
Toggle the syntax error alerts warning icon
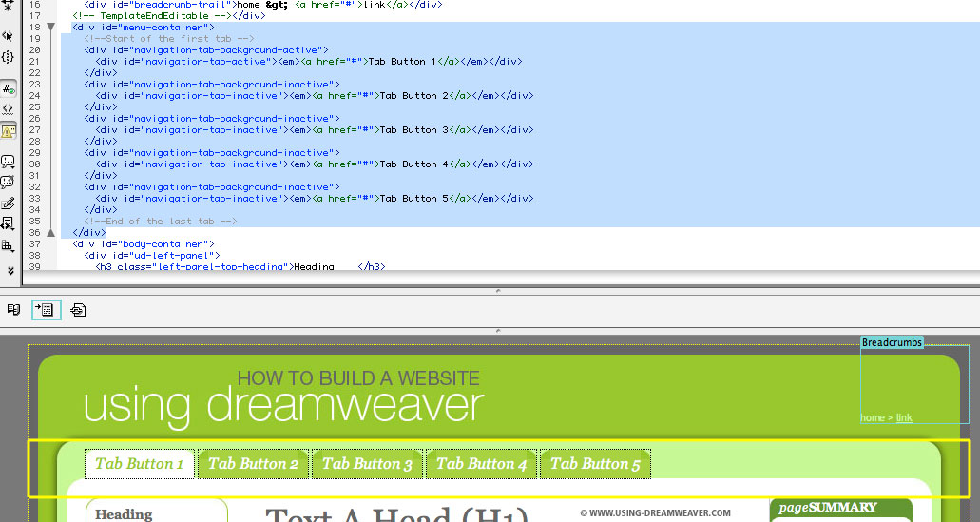9,131
